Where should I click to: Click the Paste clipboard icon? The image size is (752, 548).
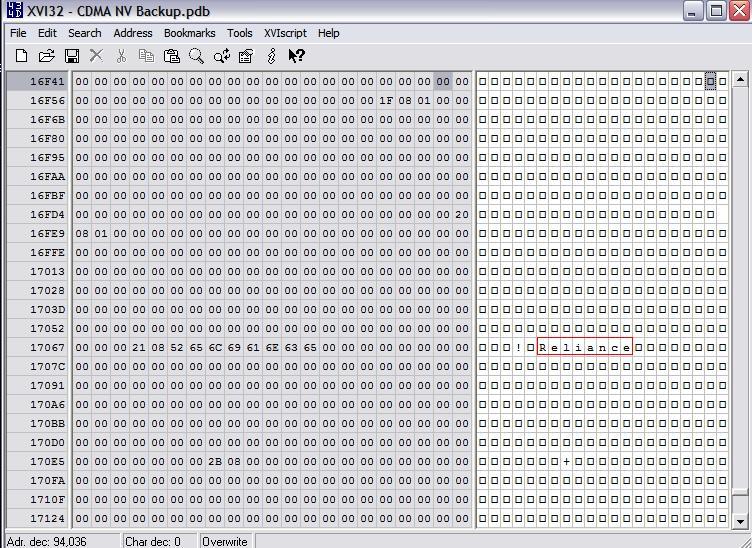point(171,56)
